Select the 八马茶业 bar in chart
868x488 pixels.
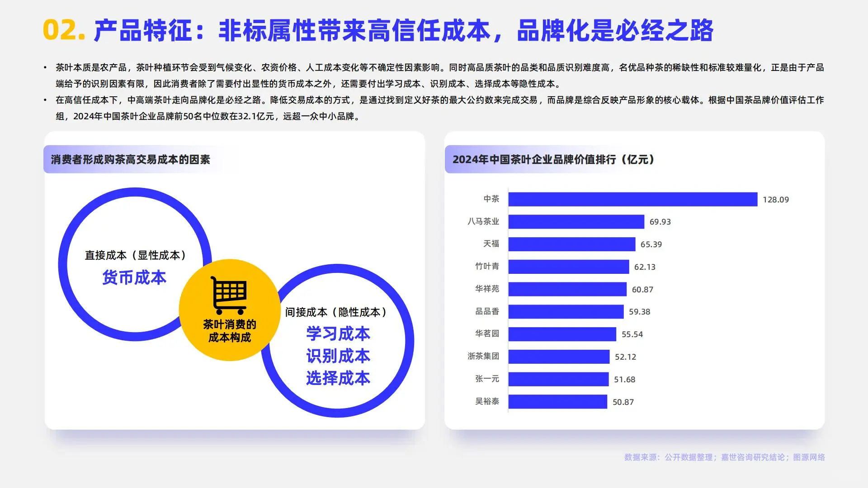(576, 221)
